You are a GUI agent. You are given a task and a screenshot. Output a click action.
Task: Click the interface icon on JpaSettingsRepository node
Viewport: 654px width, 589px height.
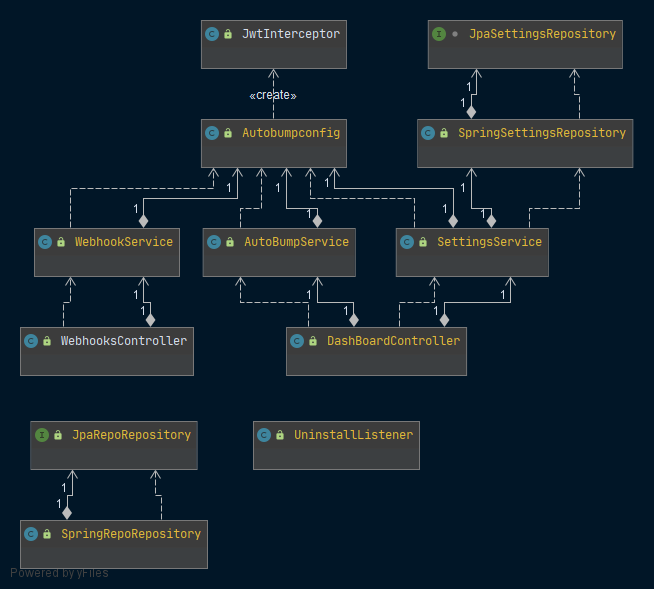tap(439, 34)
